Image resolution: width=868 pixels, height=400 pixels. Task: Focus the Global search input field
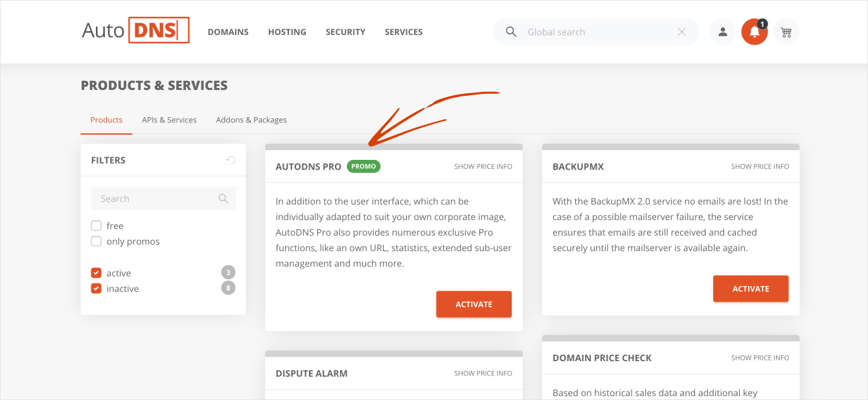596,32
